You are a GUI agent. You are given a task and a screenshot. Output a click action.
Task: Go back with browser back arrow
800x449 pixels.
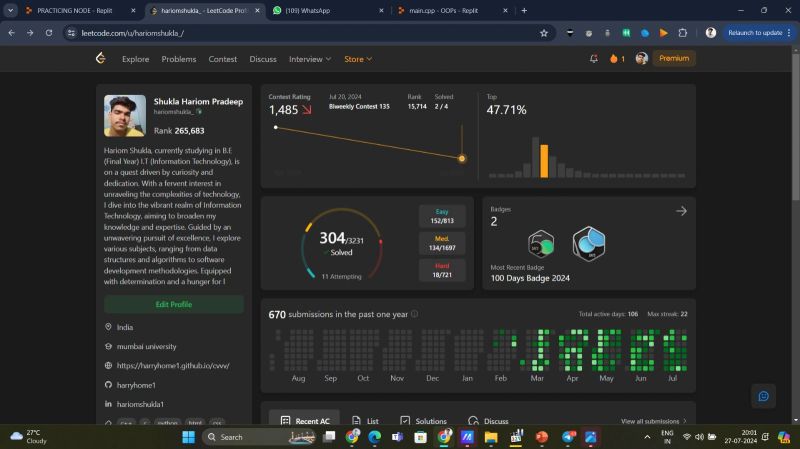click(11, 33)
